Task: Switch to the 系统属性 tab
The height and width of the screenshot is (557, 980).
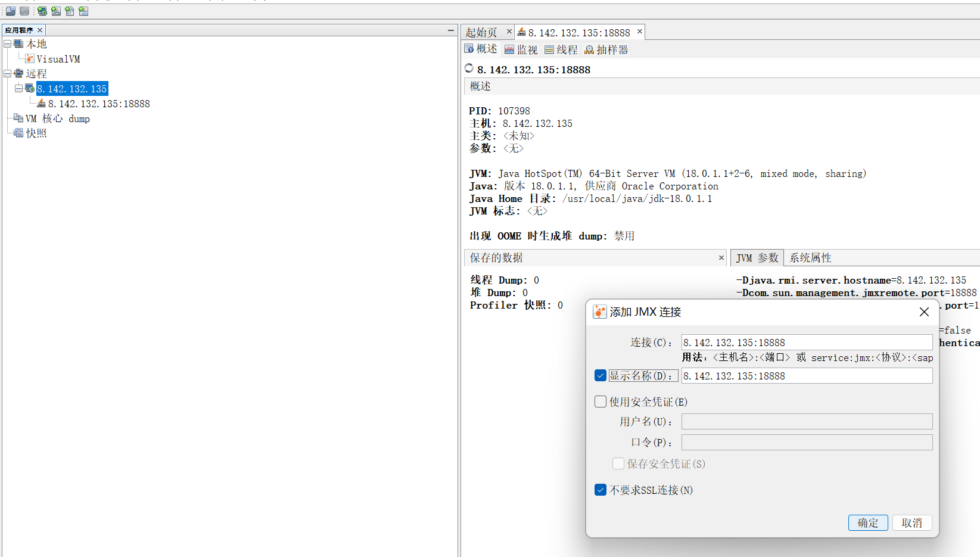Action: pos(810,258)
